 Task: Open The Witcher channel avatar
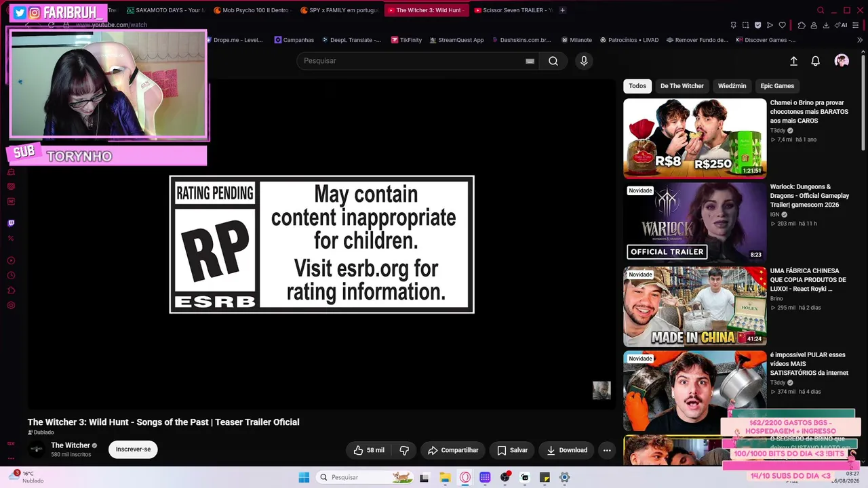pyautogui.click(x=37, y=449)
